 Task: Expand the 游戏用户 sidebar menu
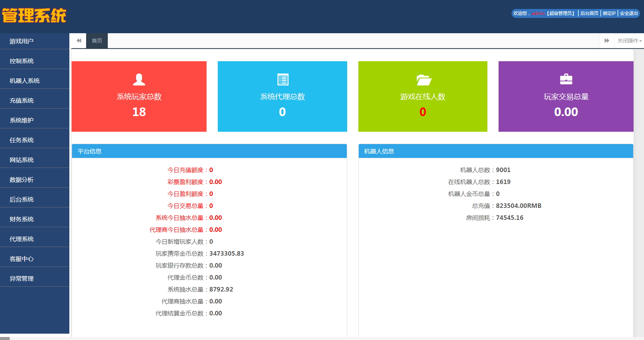pyautogui.click(x=22, y=41)
